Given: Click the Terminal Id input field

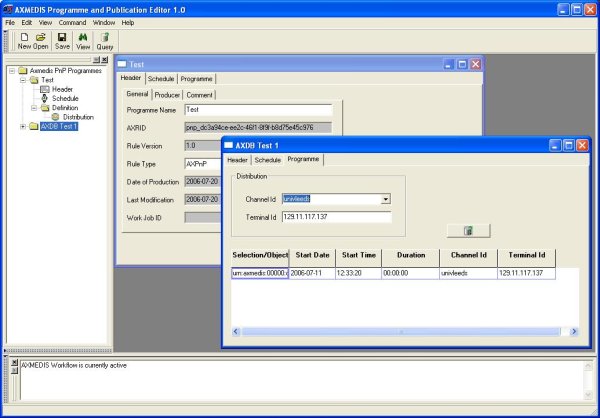Looking at the screenshot, I should (x=337, y=217).
